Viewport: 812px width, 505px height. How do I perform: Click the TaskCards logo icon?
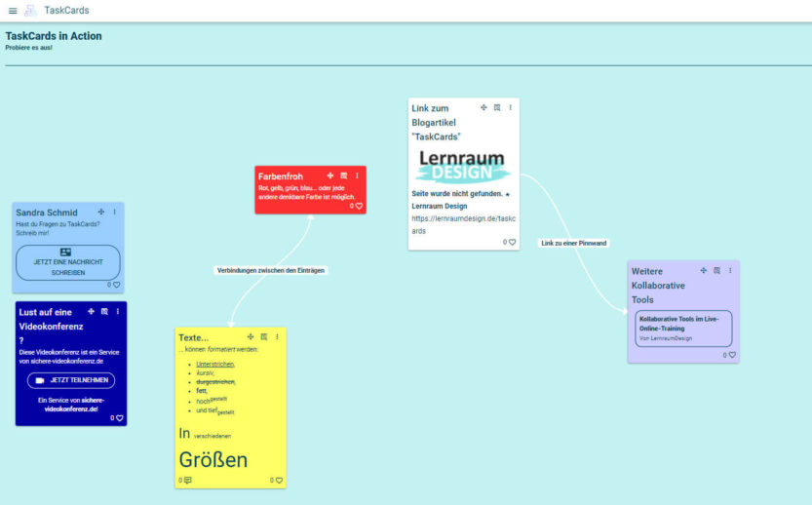(31, 11)
